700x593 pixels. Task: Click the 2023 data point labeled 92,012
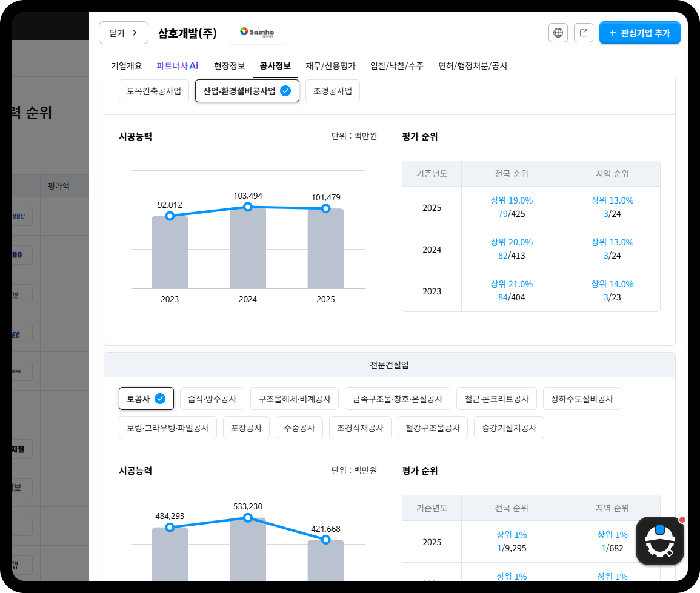point(170,216)
